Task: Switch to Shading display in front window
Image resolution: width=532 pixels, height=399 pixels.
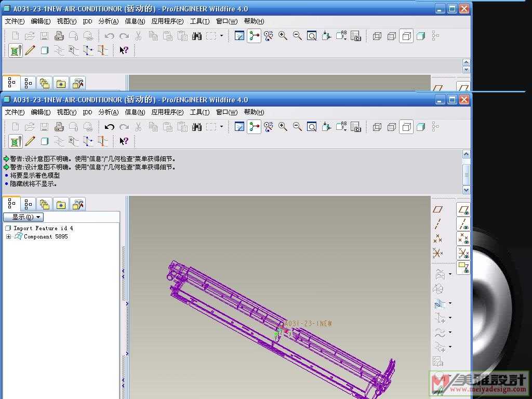Action: click(421, 127)
